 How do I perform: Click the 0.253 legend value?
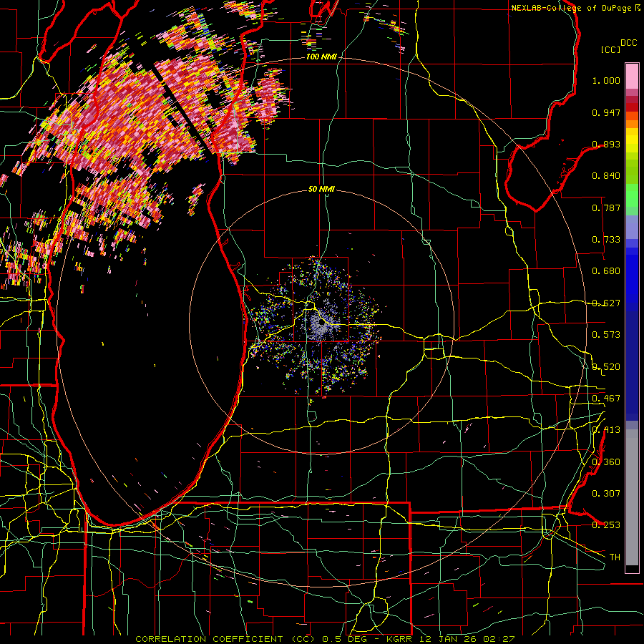[606, 525]
